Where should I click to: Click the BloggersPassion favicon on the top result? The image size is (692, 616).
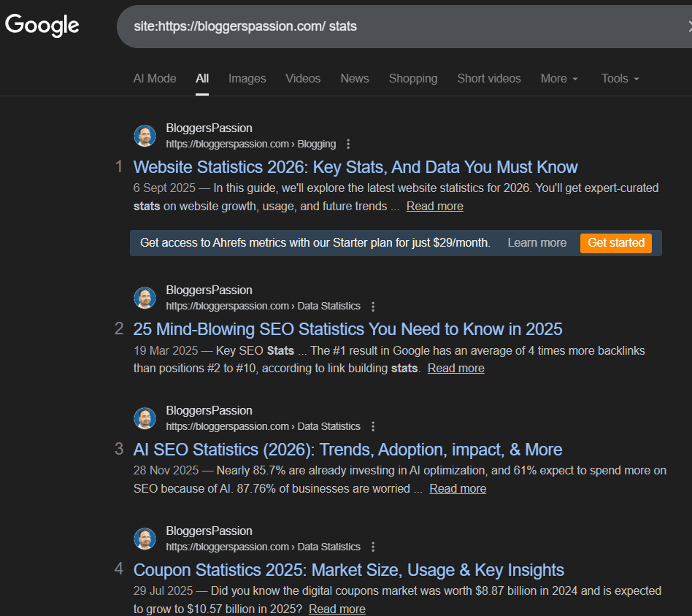click(145, 136)
